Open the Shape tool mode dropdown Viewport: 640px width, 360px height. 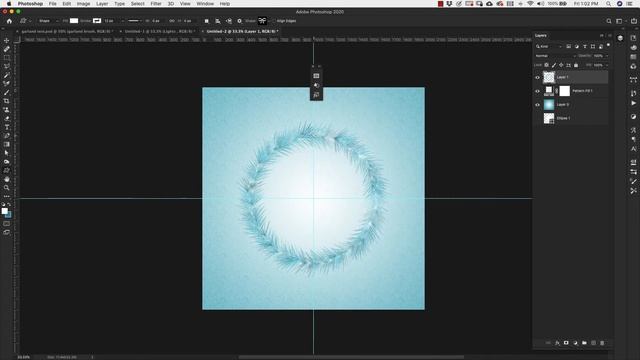pyautogui.click(x=48, y=21)
